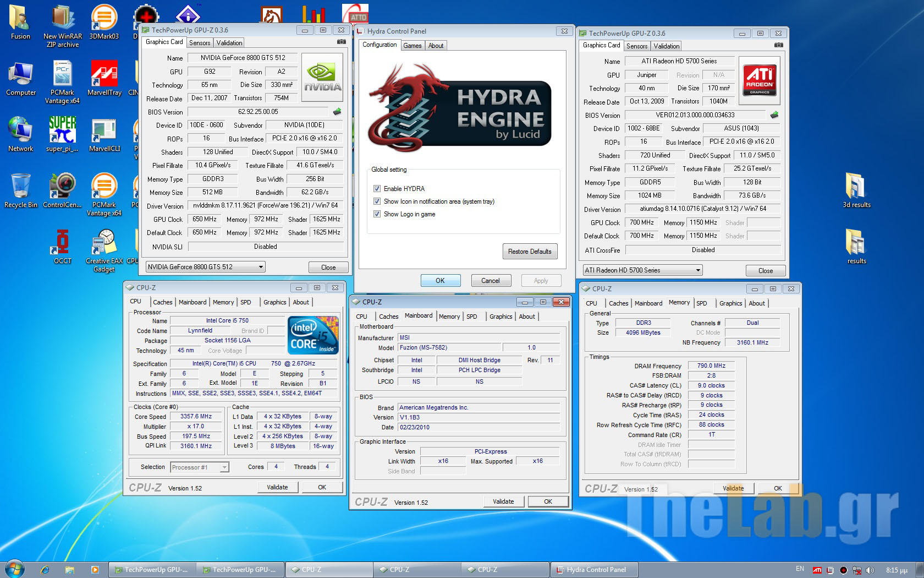Open the Fusion desktop icon

(20, 22)
